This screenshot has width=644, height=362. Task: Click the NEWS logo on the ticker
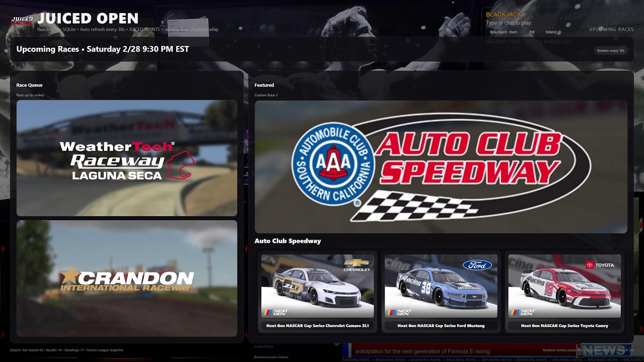coord(605,350)
